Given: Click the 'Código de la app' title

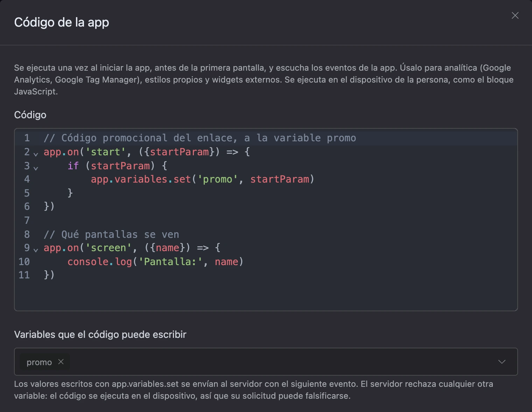Looking at the screenshot, I should 62,22.
